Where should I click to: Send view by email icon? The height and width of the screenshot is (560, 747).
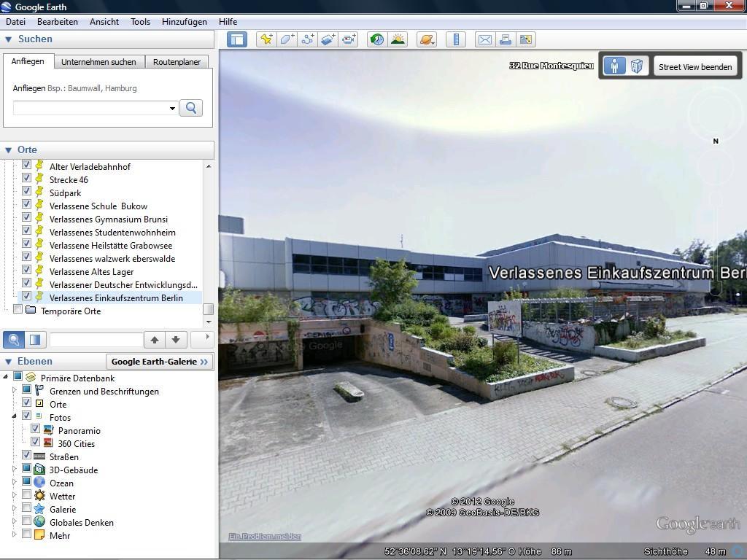point(484,39)
